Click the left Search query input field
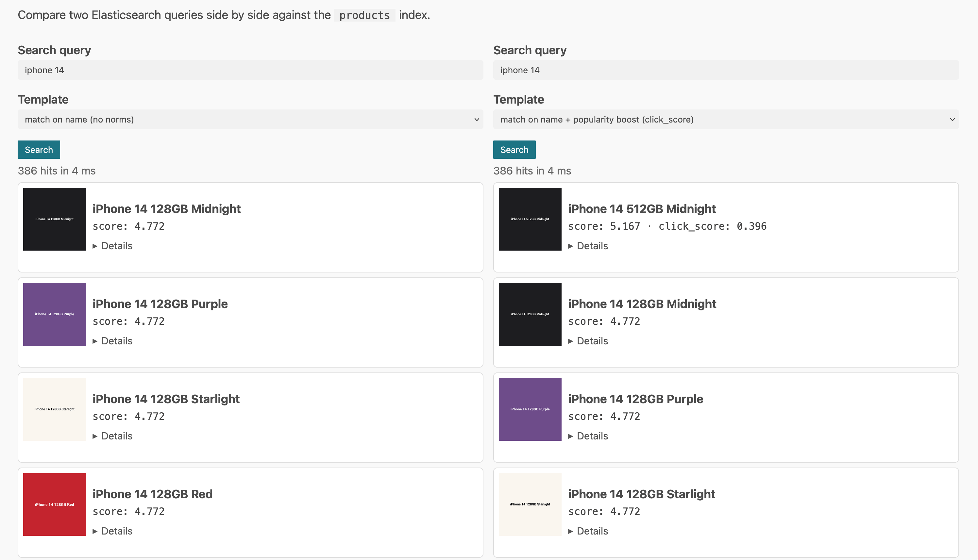Screen dimensions: 978x560 [x=250, y=70]
